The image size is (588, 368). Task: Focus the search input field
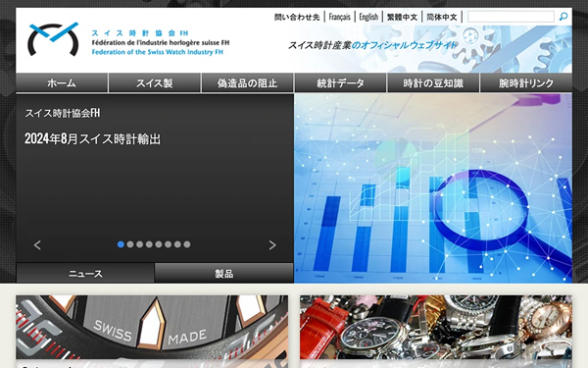click(511, 17)
